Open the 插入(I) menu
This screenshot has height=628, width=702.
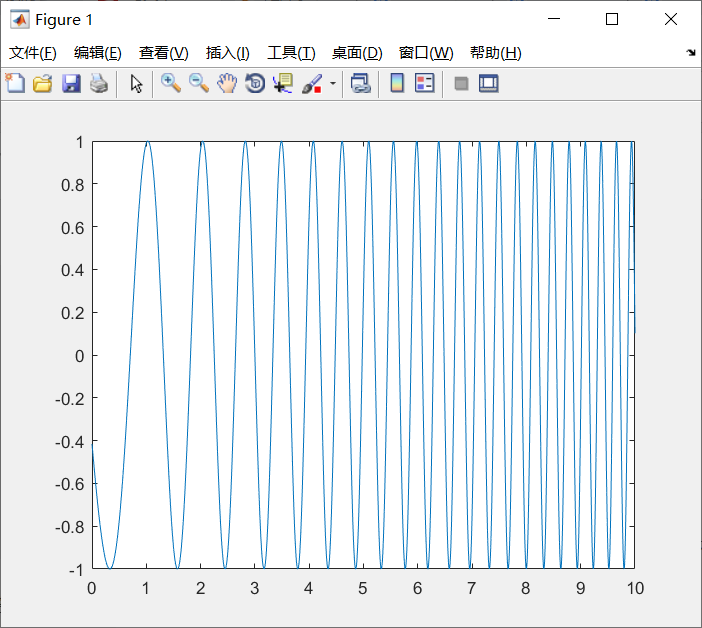pyautogui.click(x=227, y=53)
